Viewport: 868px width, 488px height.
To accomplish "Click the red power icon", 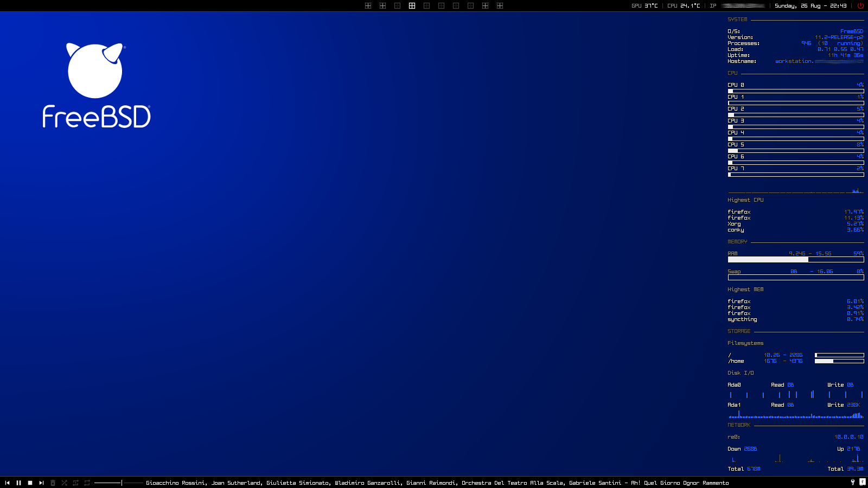I will pos(860,5).
